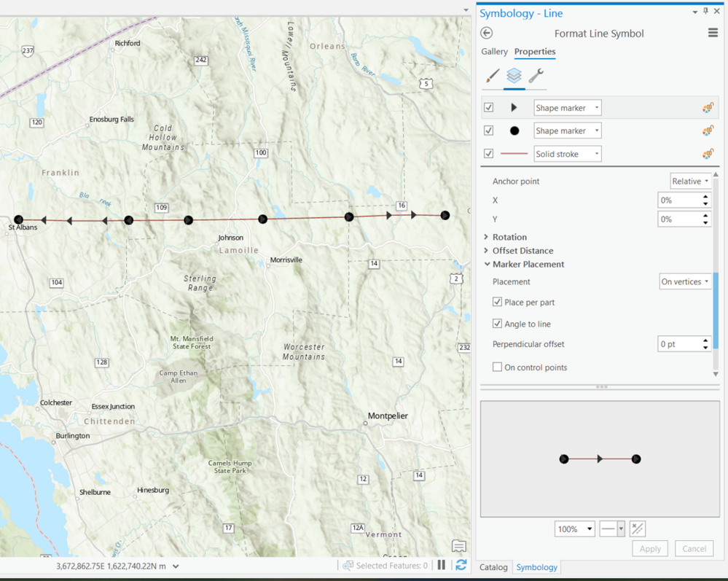Switch to the Properties tab

pos(535,52)
